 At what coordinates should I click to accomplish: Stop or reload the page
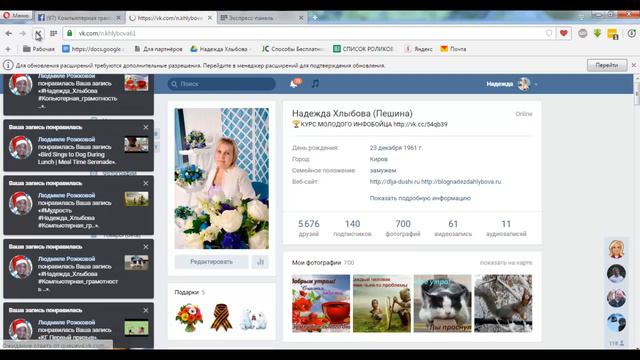(x=38, y=33)
